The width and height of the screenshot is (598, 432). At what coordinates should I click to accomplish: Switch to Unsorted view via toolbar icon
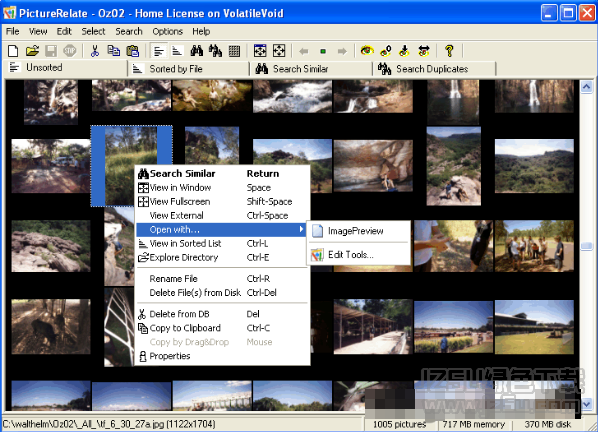[159, 50]
